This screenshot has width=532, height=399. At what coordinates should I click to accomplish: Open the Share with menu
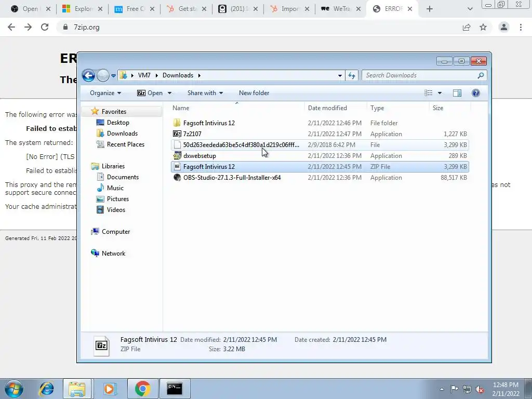click(x=205, y=93)
